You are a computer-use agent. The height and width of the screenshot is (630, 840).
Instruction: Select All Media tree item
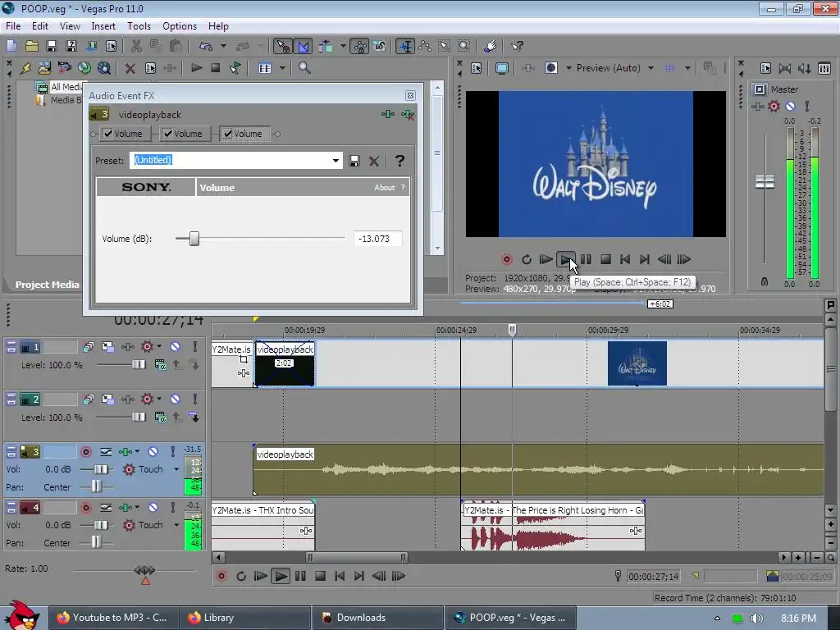(66, 87)
